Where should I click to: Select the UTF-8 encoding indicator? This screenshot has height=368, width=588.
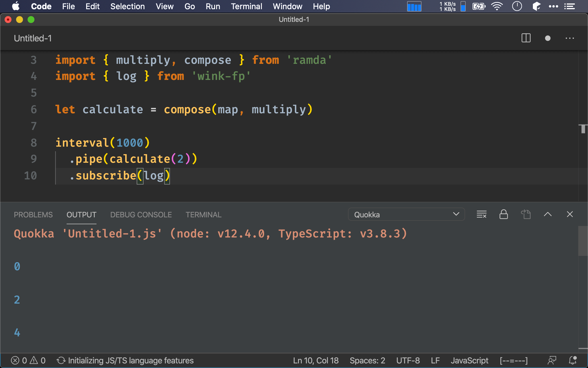point(408,361)
